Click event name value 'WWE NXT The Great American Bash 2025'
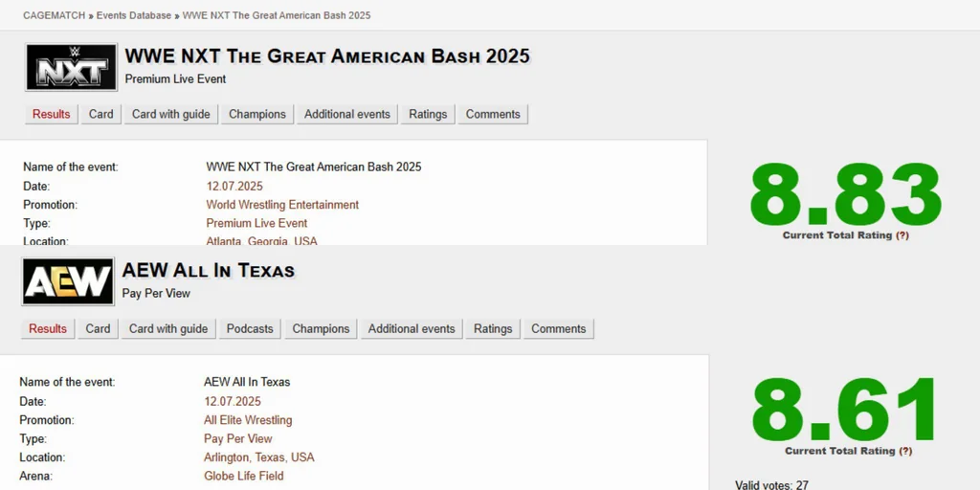Screen dimensions: 980x490 click(314, 167)
